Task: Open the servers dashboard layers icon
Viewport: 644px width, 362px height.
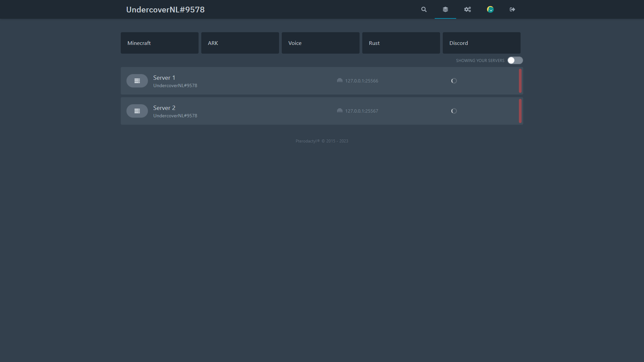Action: [445, 9]
